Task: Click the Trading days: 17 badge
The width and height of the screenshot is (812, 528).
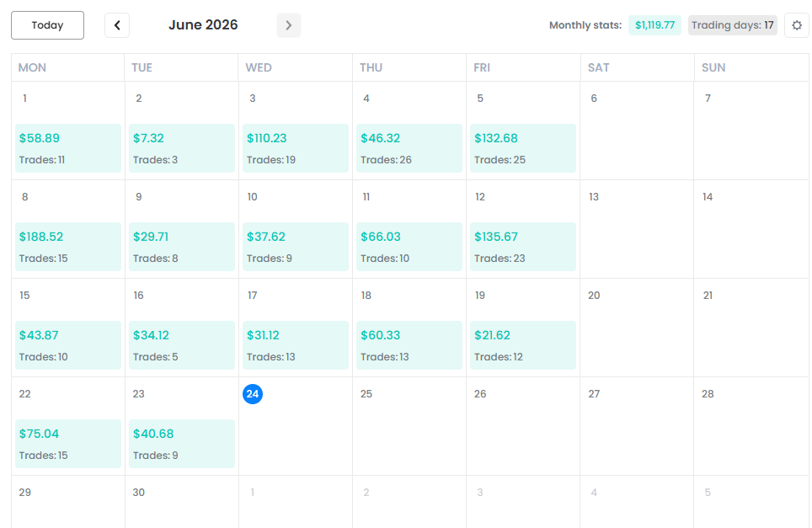Action: tap(732, 25)
